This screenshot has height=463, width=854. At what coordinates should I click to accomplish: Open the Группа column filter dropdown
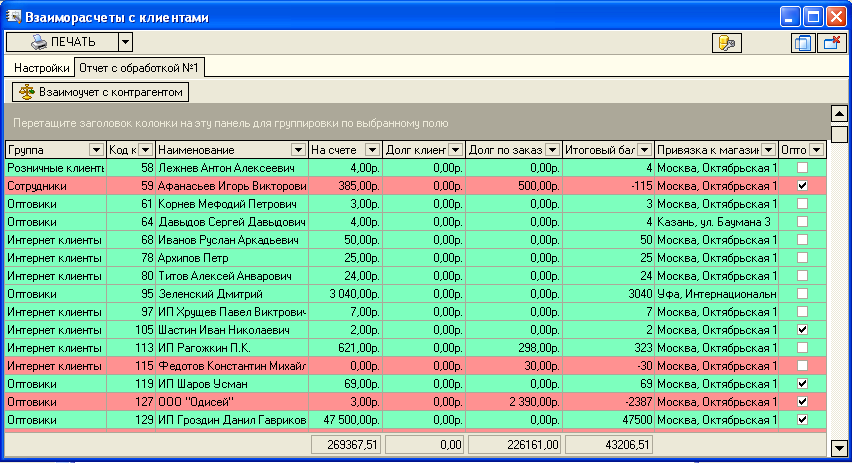tap(96, 150)
